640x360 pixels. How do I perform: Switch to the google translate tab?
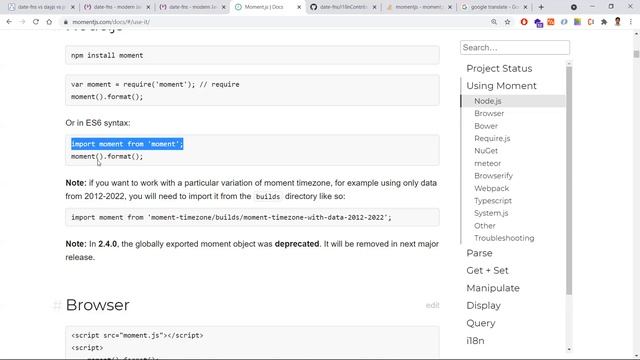[x=494, y=7]
